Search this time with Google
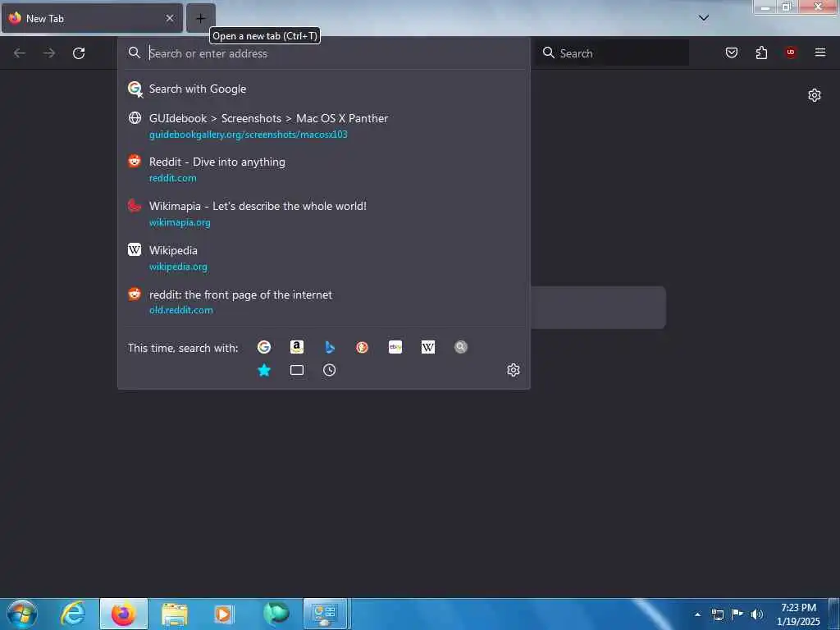The width and height of the screenshot is (840, 630). [264, 347]
